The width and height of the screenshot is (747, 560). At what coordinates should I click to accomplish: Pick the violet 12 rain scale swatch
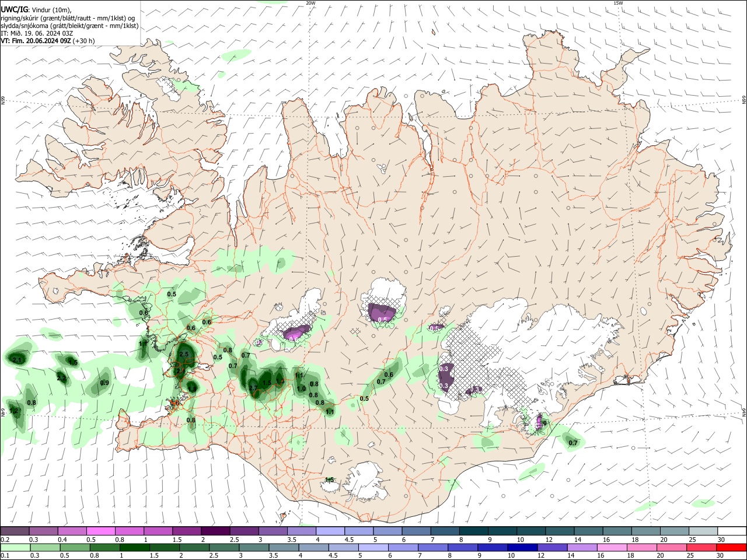pos(551,547)
